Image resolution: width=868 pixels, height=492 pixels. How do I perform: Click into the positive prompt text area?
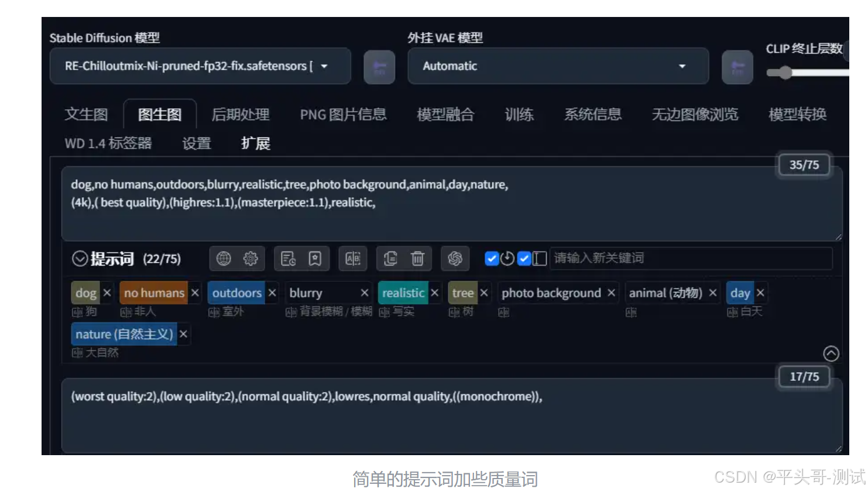coord(452,204)
